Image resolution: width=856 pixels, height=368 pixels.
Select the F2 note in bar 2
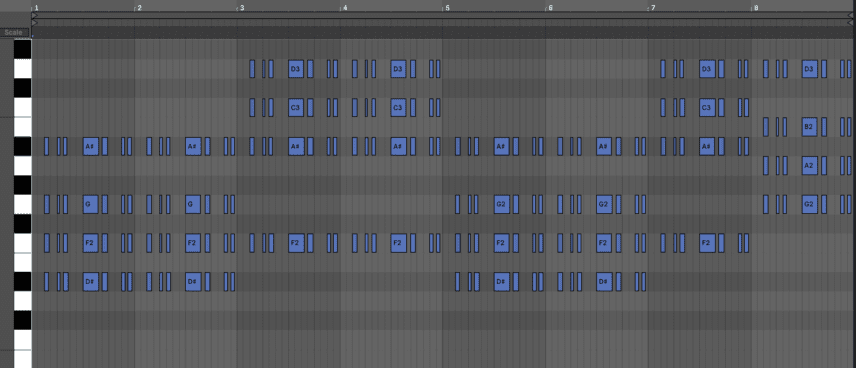(193, 243)
